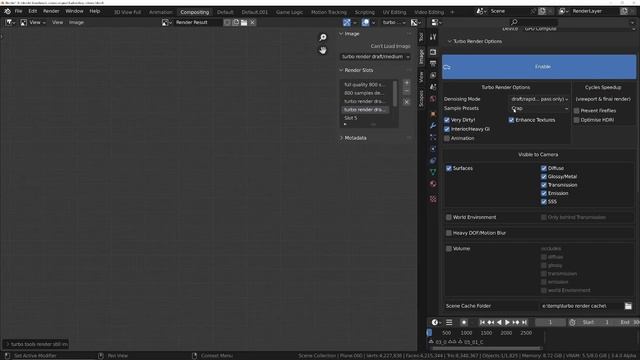Open the Window menu
The width and height of the screenshot is (640, 360).
(74, 11)
